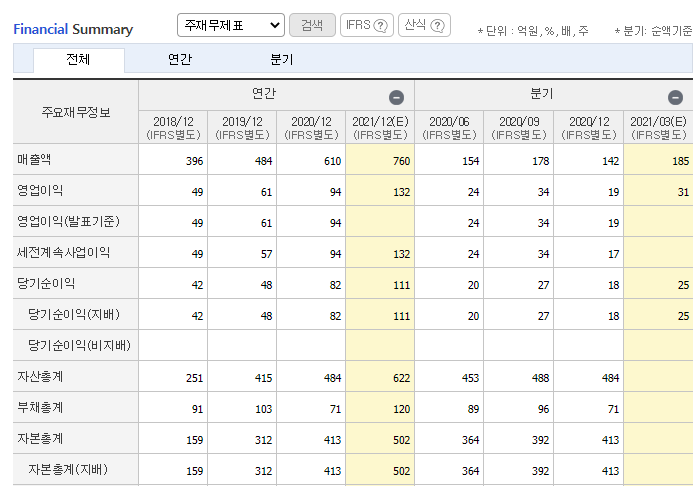699x486 pixels.
Task: Click the 자본총계 row label
Action: (x=40, y=439)
